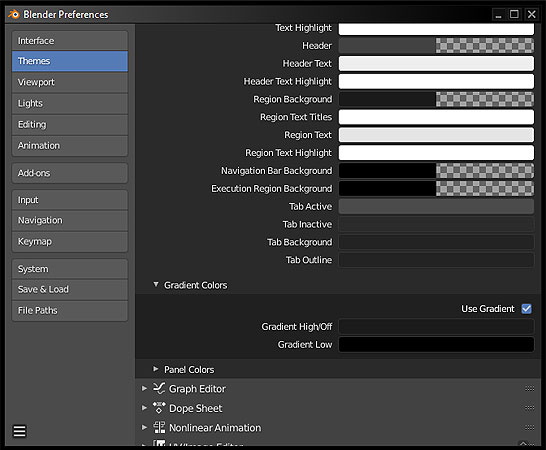546x450 pixels.
Task: Grab the Nonlinear Animation row drag handle
Action: point(529,427)
